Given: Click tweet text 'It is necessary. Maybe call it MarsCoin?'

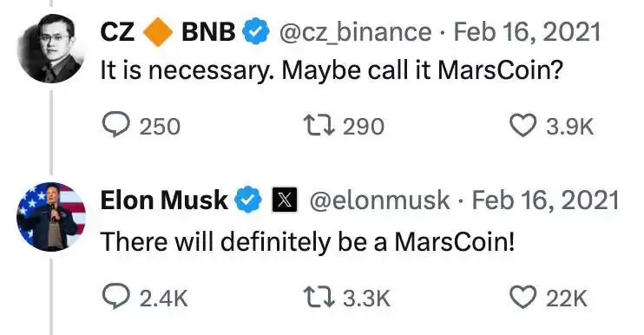Looking at the screenshot, I should [331, 70].
